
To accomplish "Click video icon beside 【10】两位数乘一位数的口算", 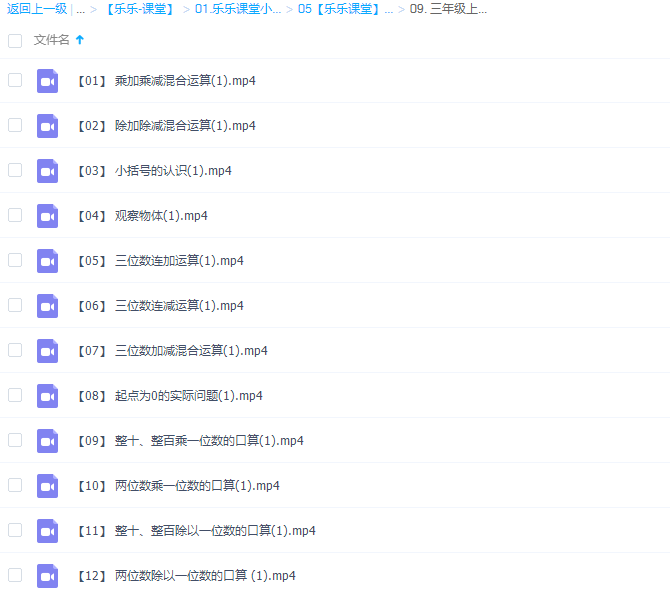I will (x=47, y=486).
